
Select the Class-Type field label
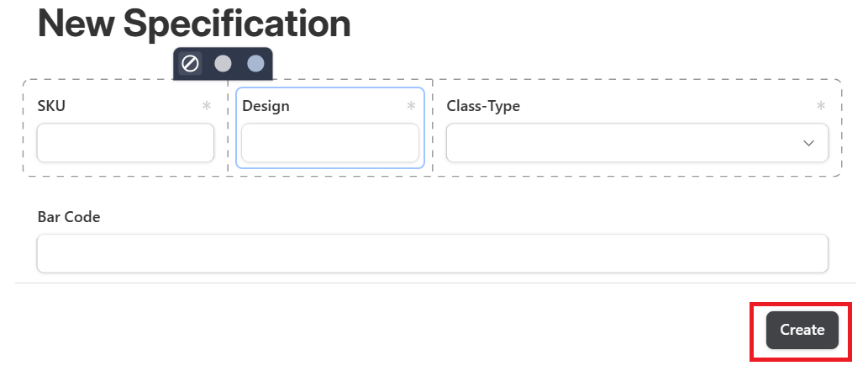coord(483,106)
